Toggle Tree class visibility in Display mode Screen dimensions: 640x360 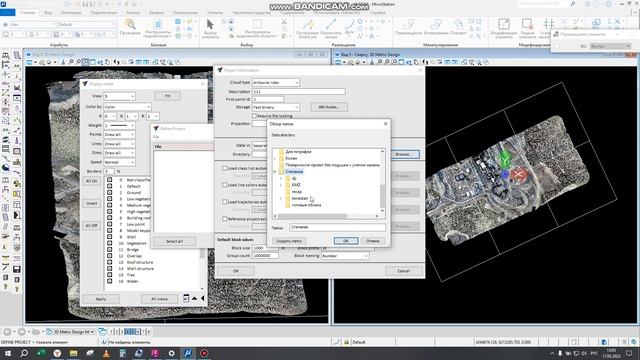pyautogui.click(x=109, y=275)
